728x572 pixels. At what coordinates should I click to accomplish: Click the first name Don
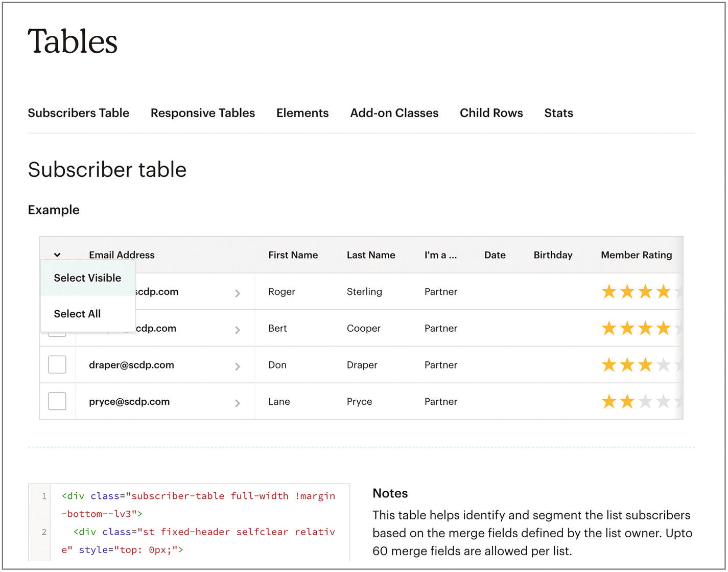pyautogui.click(x=277, y=365)
